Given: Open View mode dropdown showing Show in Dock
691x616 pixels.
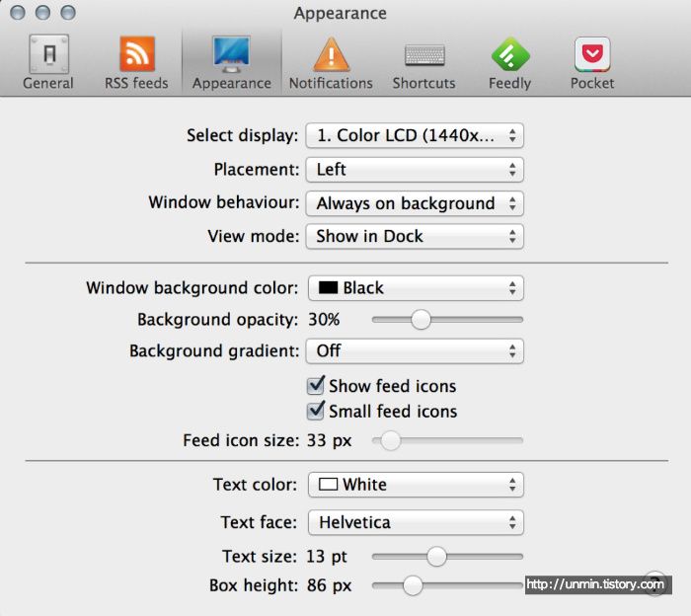Looking at the screenshot, I should (415, 237).
